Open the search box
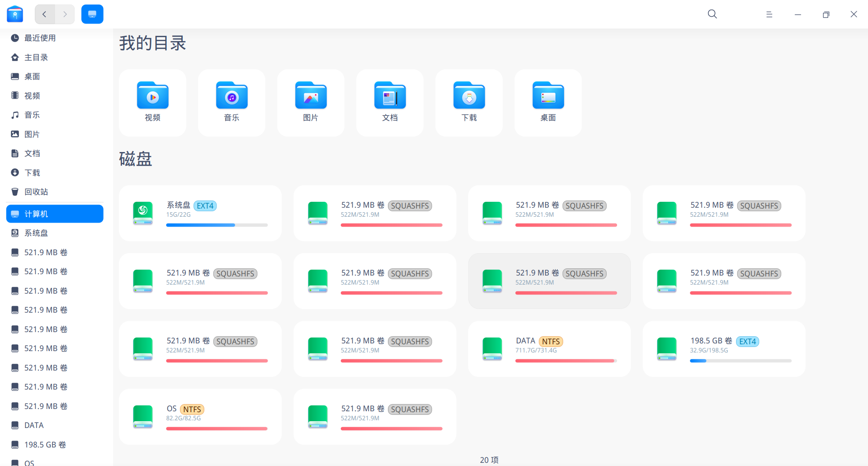Image resolution: width=868 pixels, height=466 pixels. coord(712,14)
